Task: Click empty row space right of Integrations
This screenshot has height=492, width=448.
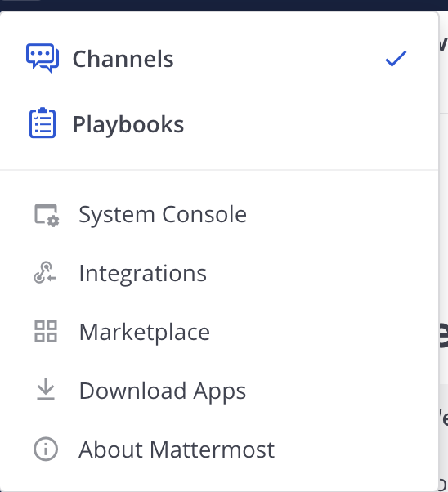Action: point(322,273)
